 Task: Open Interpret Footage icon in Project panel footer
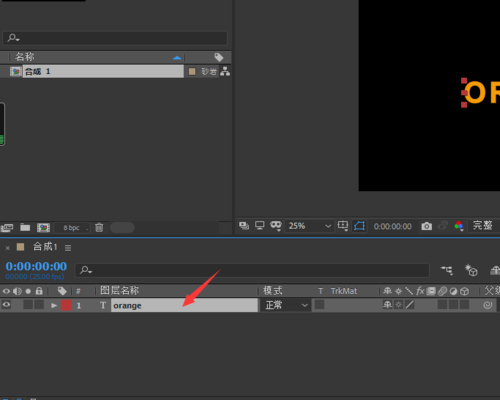7,228
